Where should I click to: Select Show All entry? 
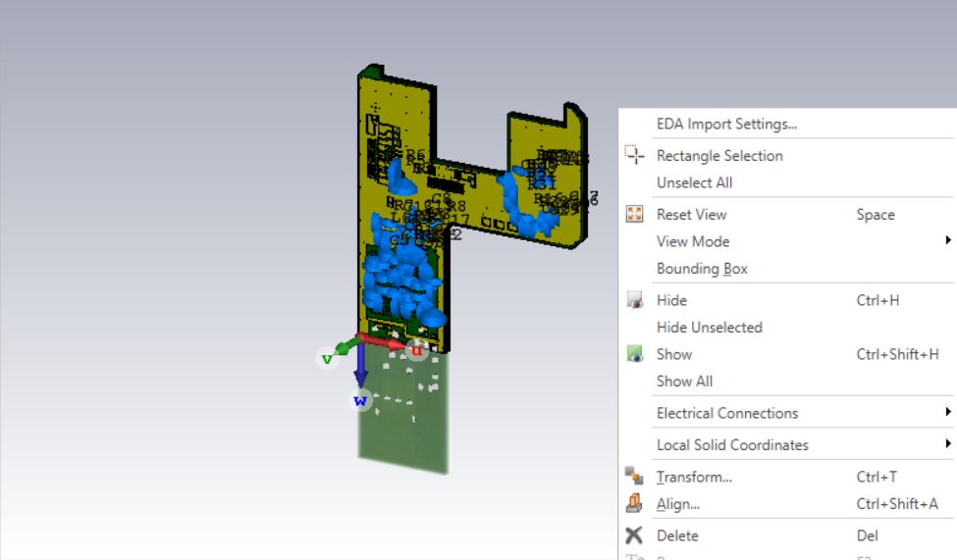[684, 382]
